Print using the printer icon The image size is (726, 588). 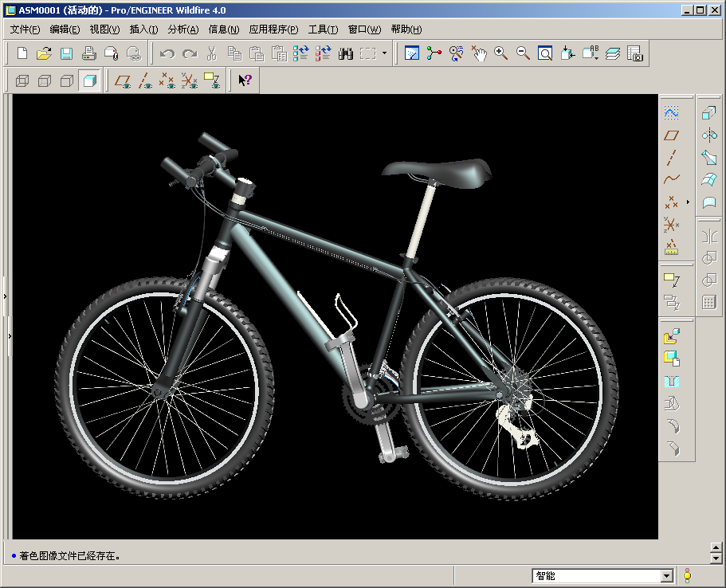click(89, 53)
